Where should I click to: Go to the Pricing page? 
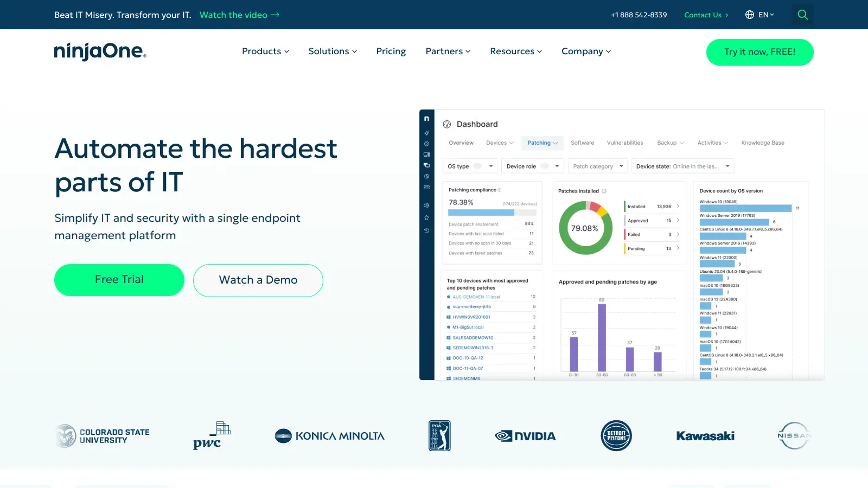tap(391, 52)
